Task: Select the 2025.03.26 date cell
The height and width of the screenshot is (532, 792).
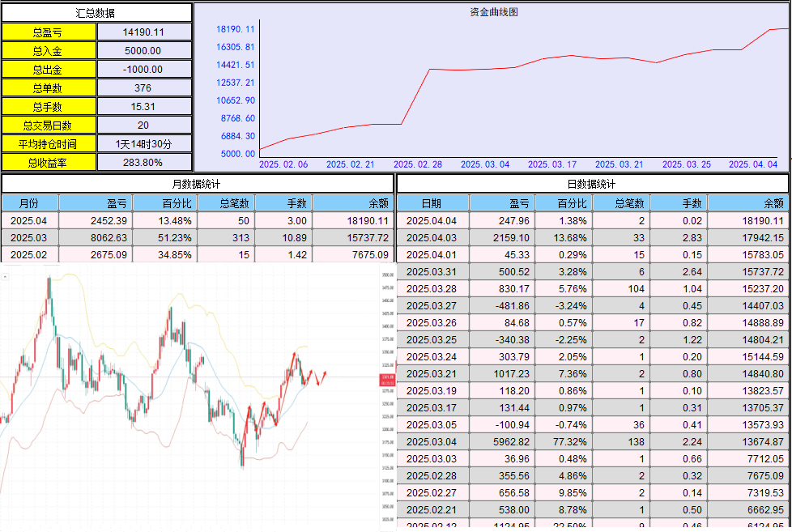Action: pyautogui.click(x=433, y=323)
